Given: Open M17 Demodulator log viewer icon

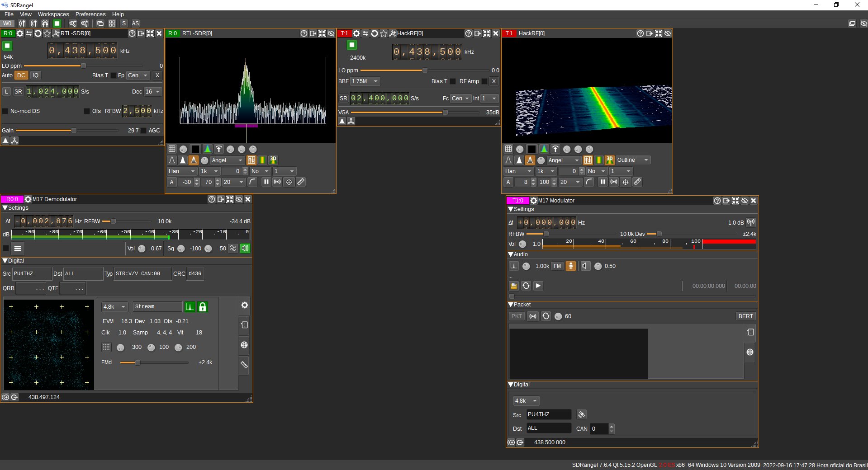Looking at the screenshot, I should [x=244, y=325].
